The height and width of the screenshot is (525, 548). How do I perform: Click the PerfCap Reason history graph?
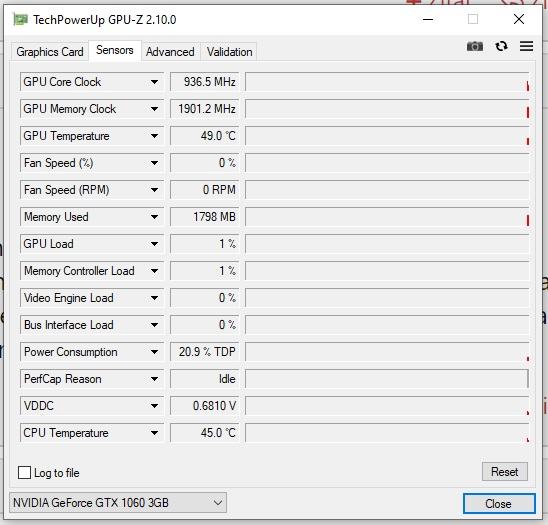[387, 379]
